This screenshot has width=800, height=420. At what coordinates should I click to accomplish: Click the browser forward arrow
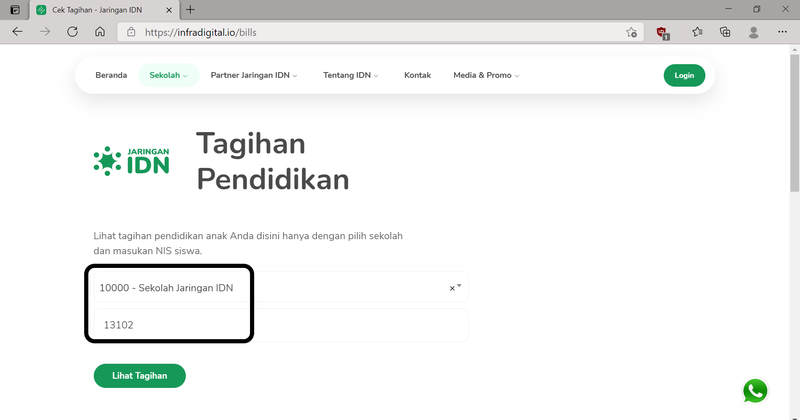pyautogui.click(x=45, y=32)
